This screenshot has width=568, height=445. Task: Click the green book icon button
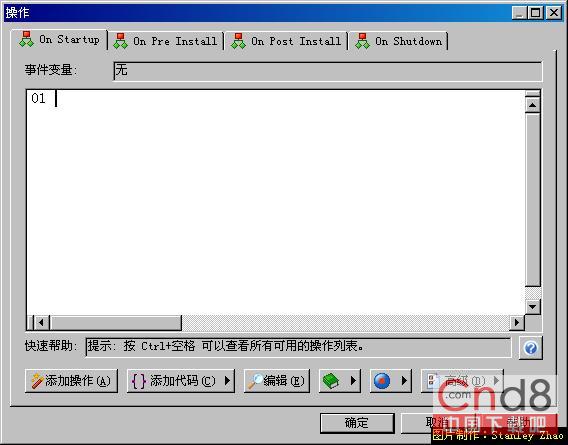[331, 381]
